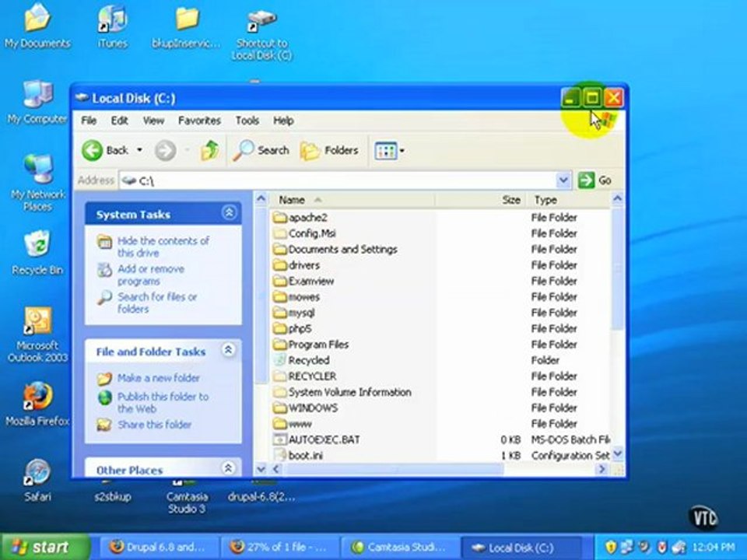Open the Help menu
The width and height of the screenshot is (747, 560).
click(283, 121)
